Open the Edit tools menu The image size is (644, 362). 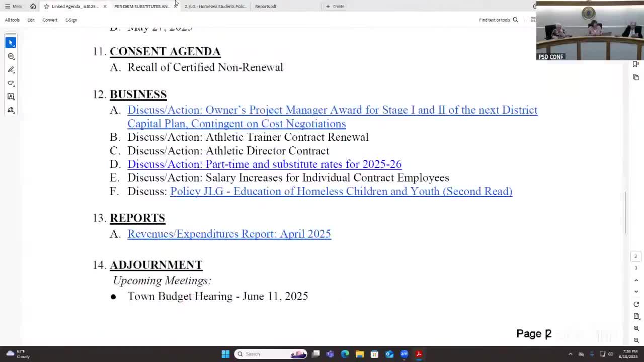click(31, 20)
